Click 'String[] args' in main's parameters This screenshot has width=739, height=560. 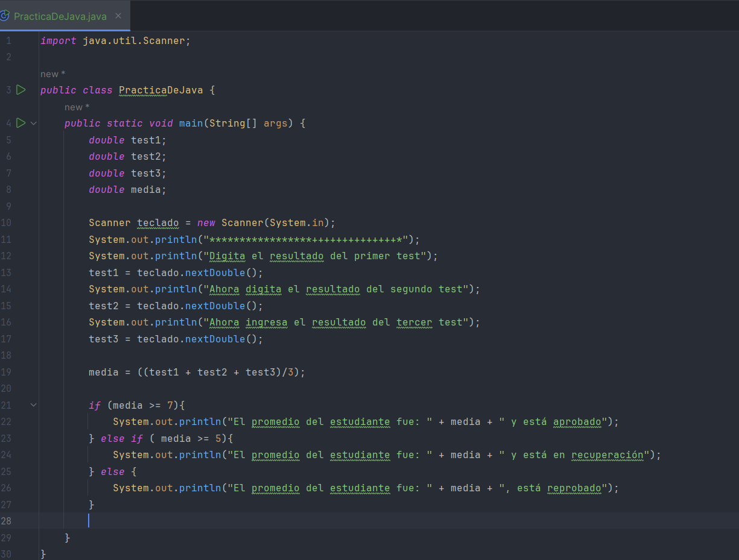(x=249, y=123)
